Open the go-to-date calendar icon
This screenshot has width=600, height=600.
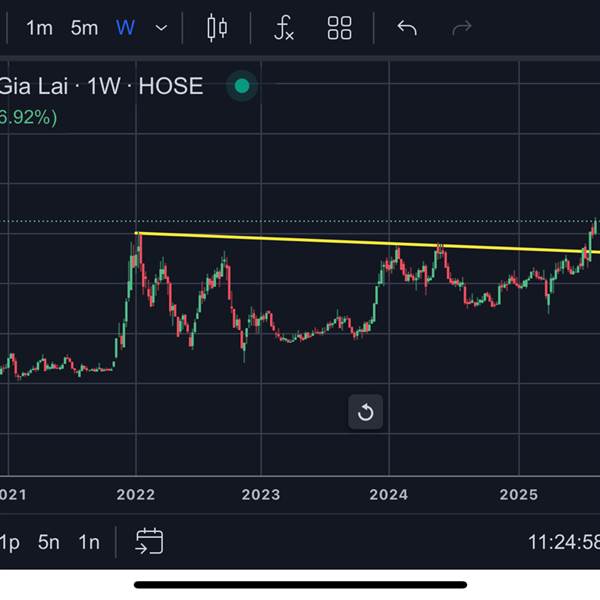149,541
